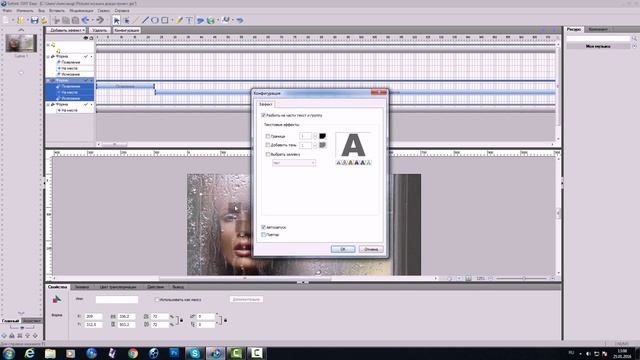Open the Add effect dropdown button
This screenshot has width=640, height=360.
coord(67,30)
